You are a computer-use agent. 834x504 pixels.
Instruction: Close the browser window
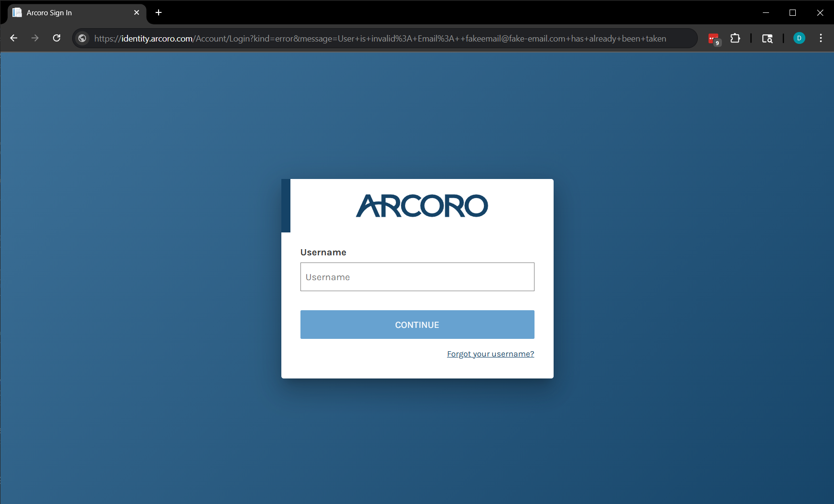click(x=820, y=12)
